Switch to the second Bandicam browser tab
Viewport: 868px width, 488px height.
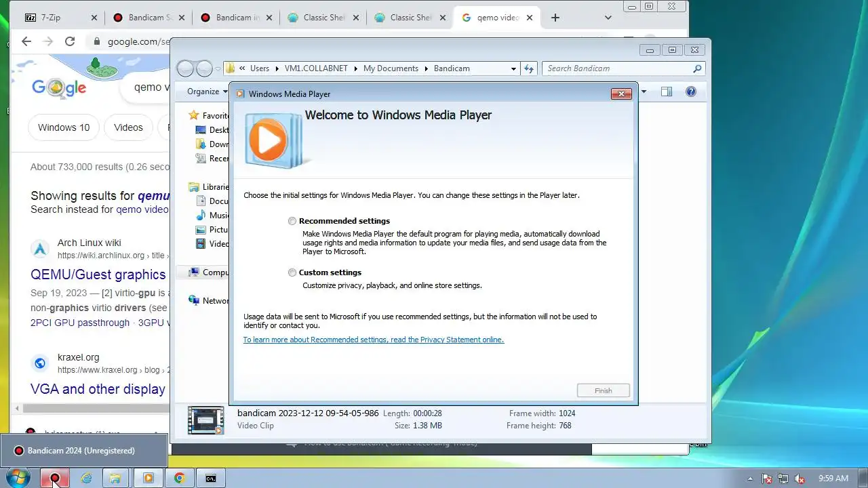click(235, 18)
